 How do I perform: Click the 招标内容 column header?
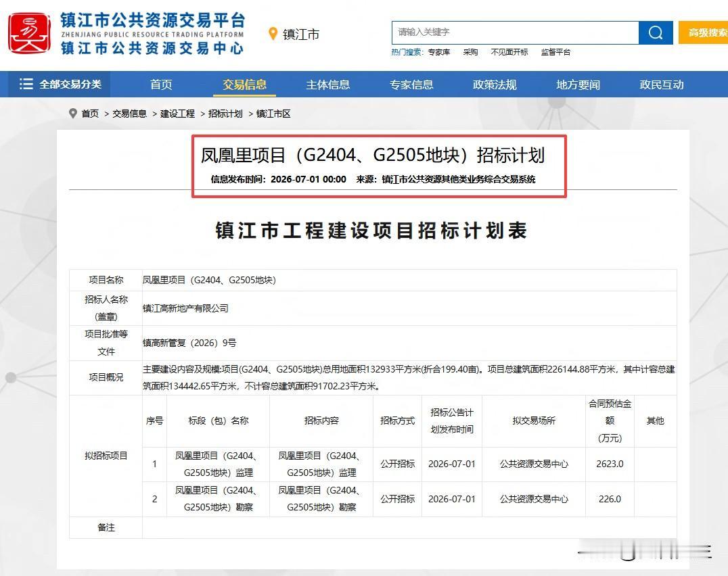point(321,421)
